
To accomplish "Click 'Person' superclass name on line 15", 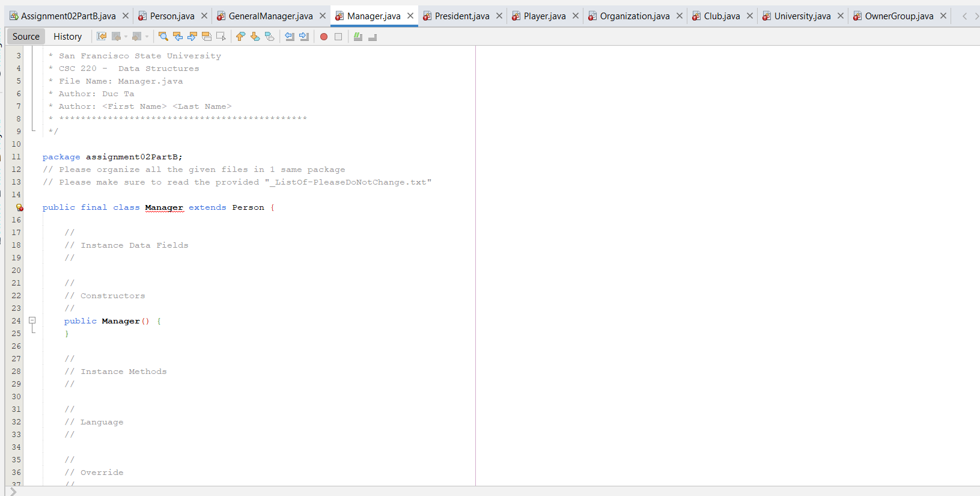I will 248,207.
